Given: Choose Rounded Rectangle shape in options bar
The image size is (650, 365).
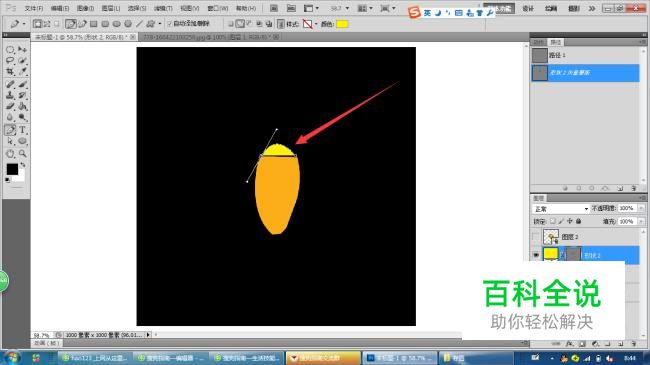Looking at the screenshot, I should pyautogui.click(x=105, y=24).
